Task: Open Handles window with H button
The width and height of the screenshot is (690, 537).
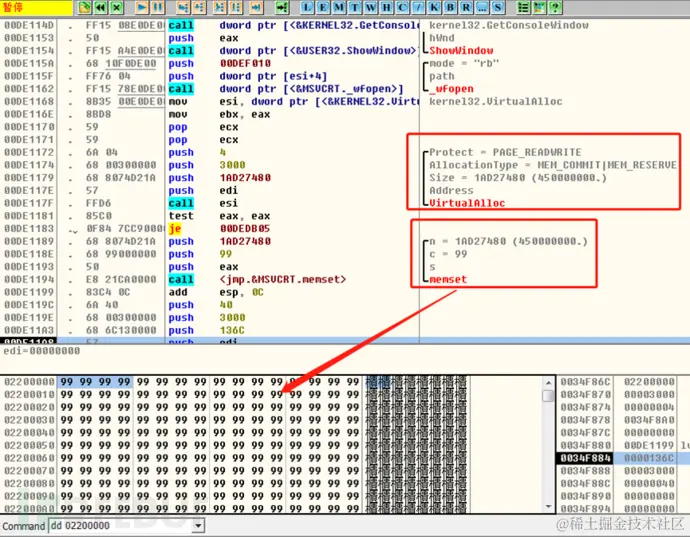Action: [x=387, y=7]
